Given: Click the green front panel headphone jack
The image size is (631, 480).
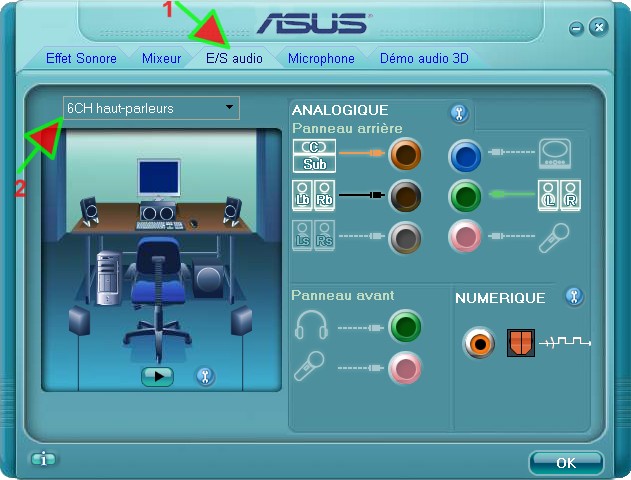Looking at the screenshot, I should [405, 326].
